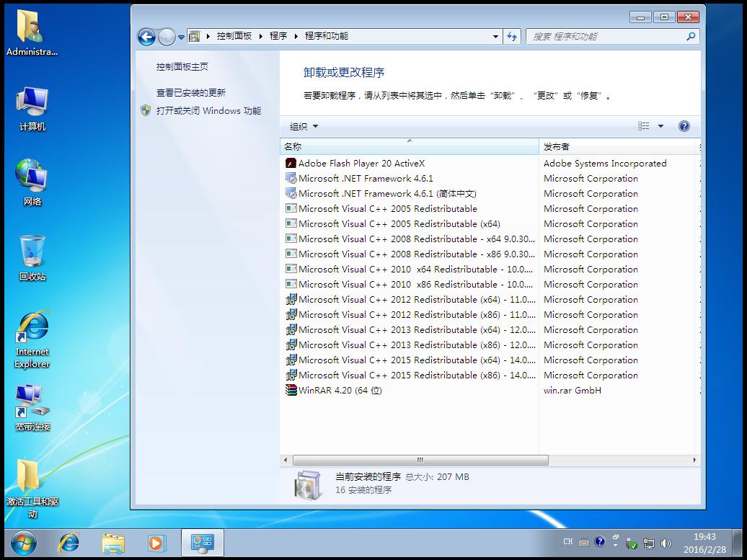Open 控制面板主页 link
Screen dimensions: 747x560
pyautogui.click(x=182, y=66)
